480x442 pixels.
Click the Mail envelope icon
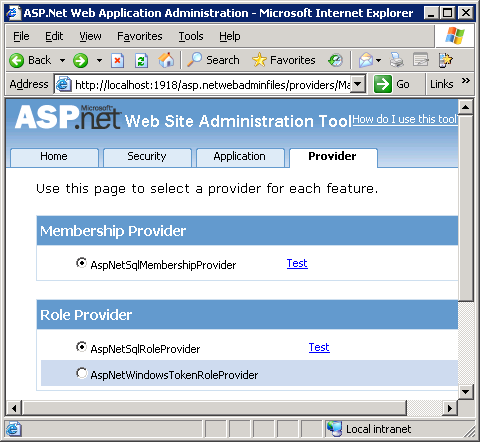pyautogui.click(x=366, y=60)
